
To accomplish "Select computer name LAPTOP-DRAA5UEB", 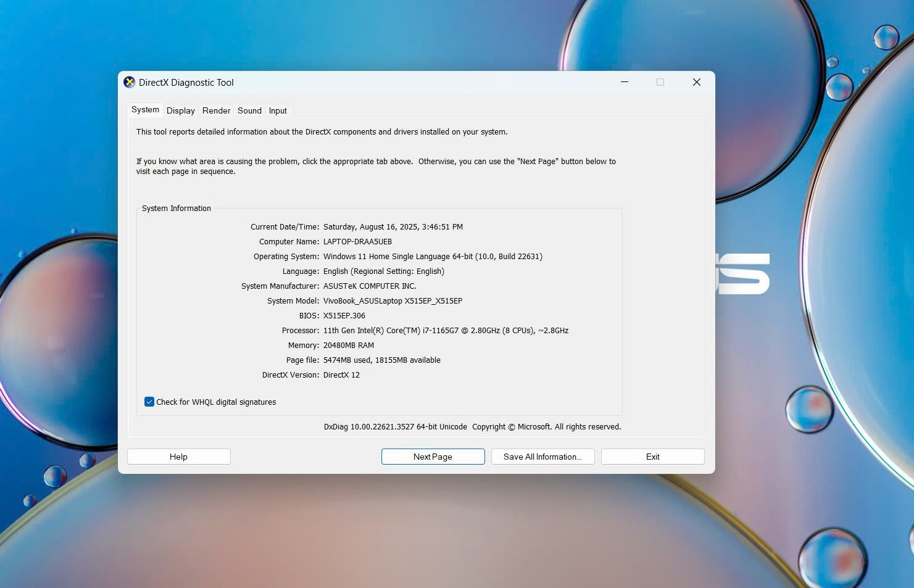I will coord(357,242).
